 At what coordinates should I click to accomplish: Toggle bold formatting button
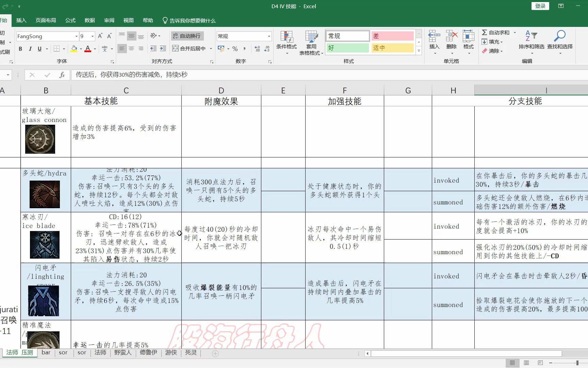tap(20, 49)
